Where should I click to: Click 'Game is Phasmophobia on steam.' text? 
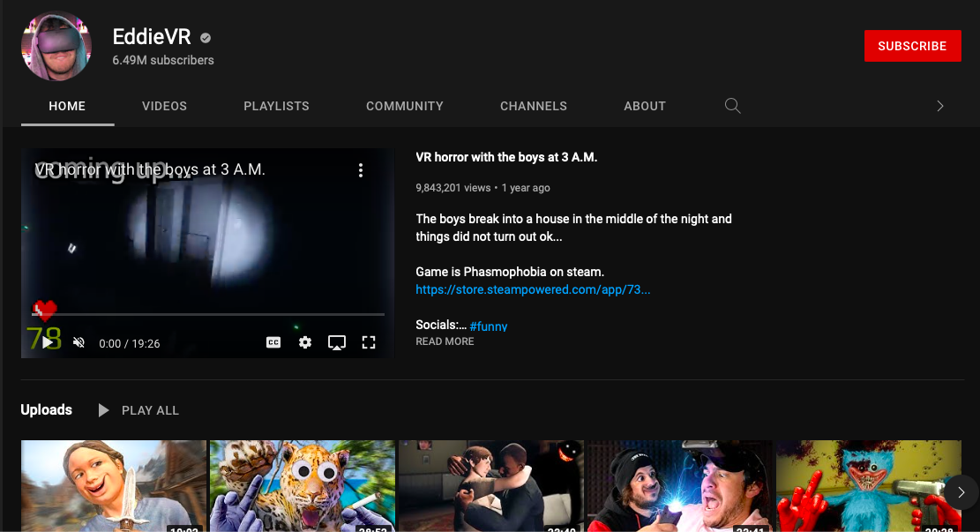coord(510,272)
